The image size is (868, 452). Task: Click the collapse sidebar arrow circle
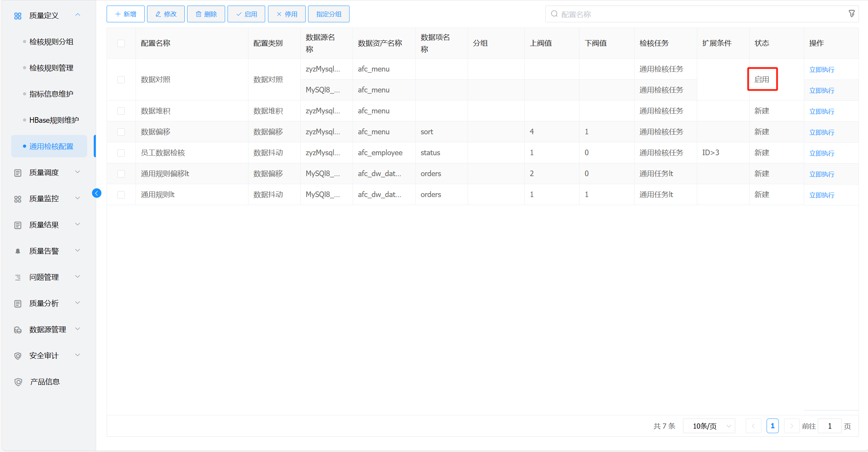click(97, 193)
